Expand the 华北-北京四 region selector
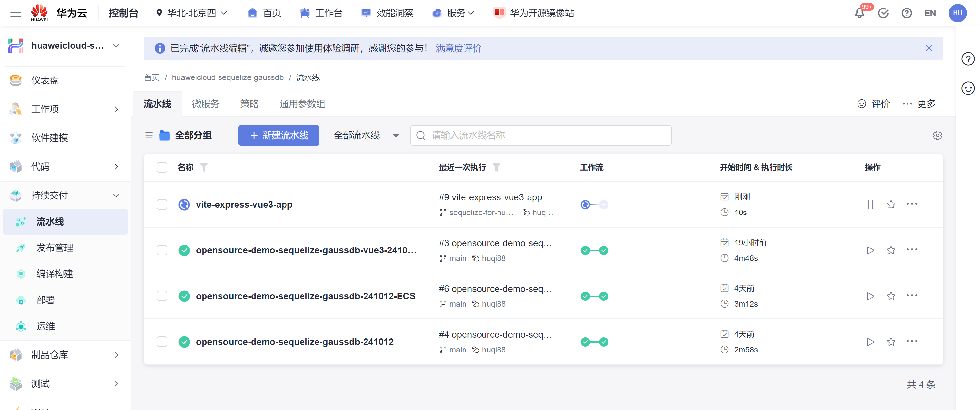This screenshot has height=410, width=980. tap(192, 13)
